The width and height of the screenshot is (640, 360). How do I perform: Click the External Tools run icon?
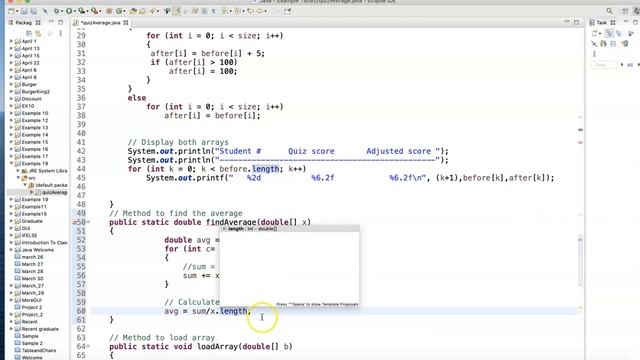pos(94,11)
